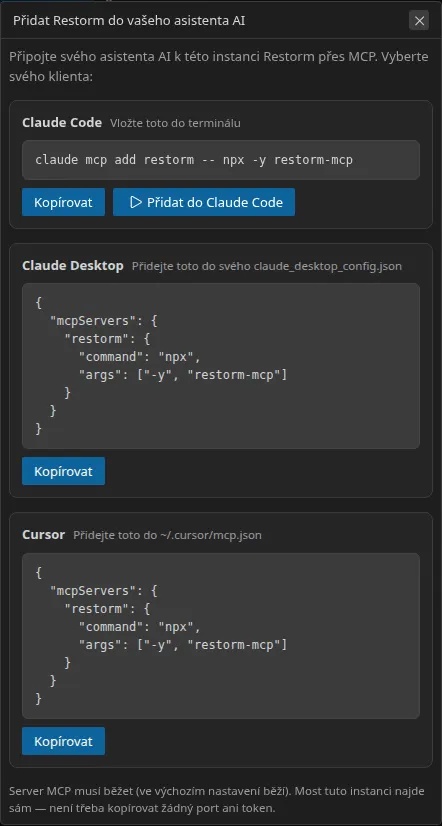Close the Přidat Restorm dialog

tap(419, 21)
